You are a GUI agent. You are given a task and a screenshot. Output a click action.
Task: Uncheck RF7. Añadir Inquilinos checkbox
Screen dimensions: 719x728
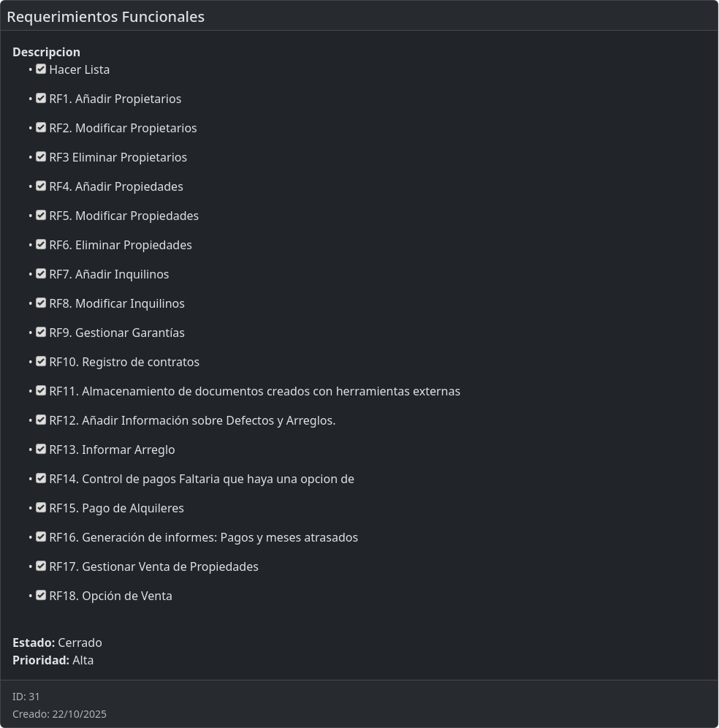tap(41, 274)
